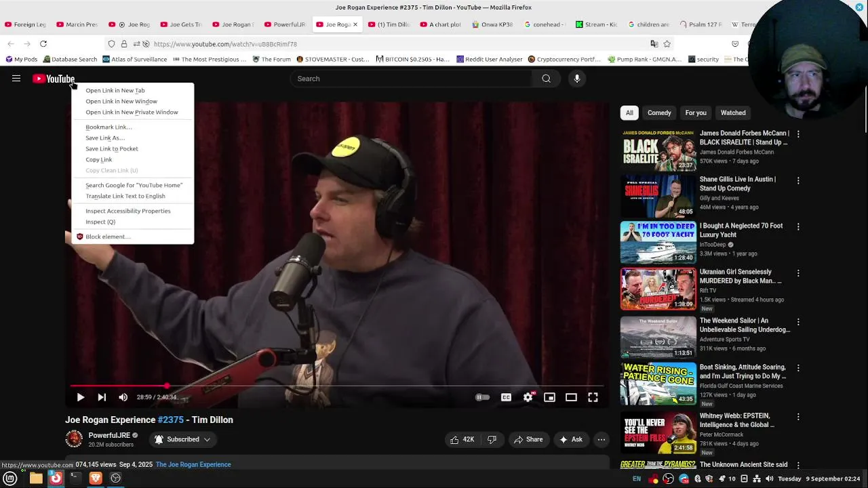Select the Comedy filter chip
Image resolution: width=868 pixels, height=488 pixels.
click(659, 113)
